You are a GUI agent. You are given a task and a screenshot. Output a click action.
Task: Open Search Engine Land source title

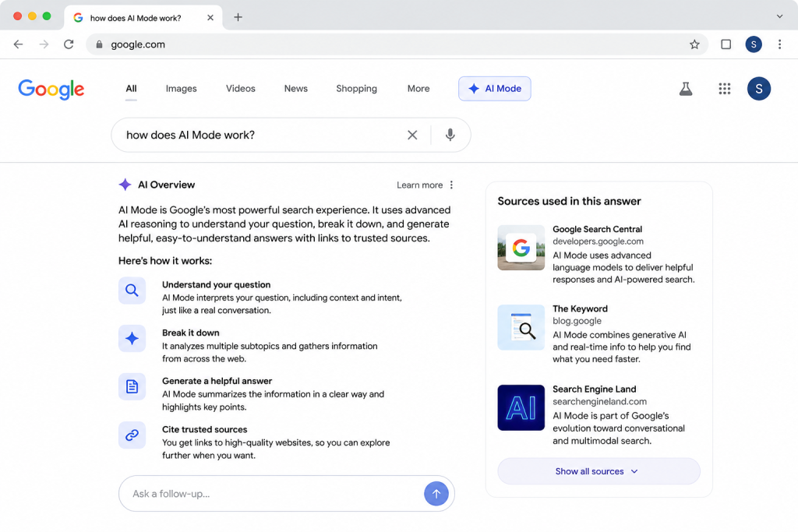pos(594,389)
